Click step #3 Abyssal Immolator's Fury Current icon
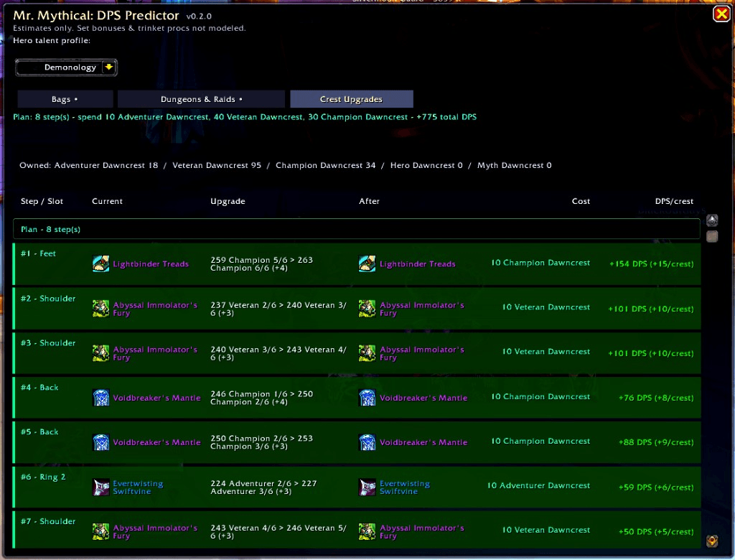 click(x=100, y=353)
